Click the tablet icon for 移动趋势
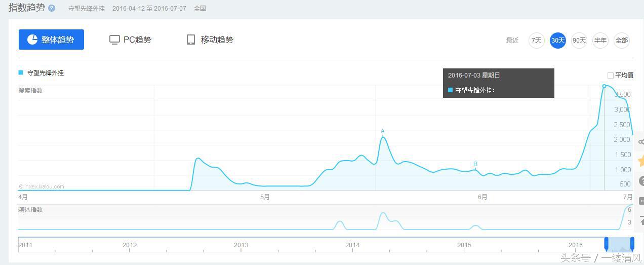The image size is (644, 265). coord(191,40)
